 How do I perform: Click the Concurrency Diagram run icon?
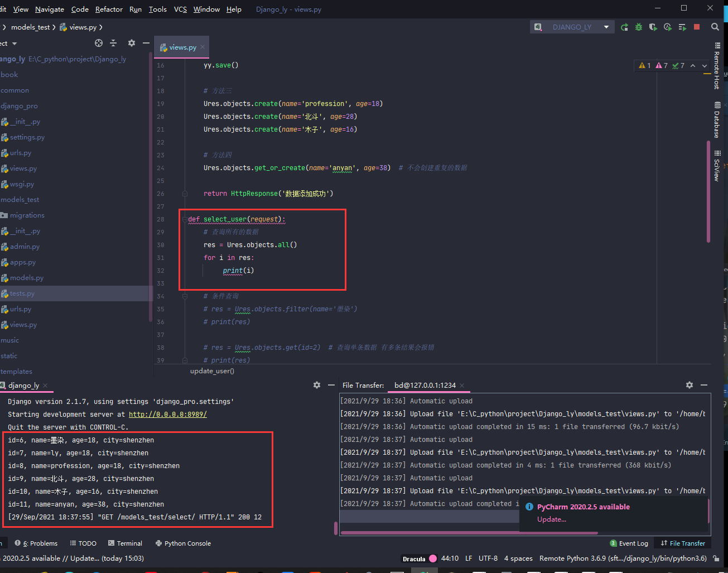(x=682, y=27)
